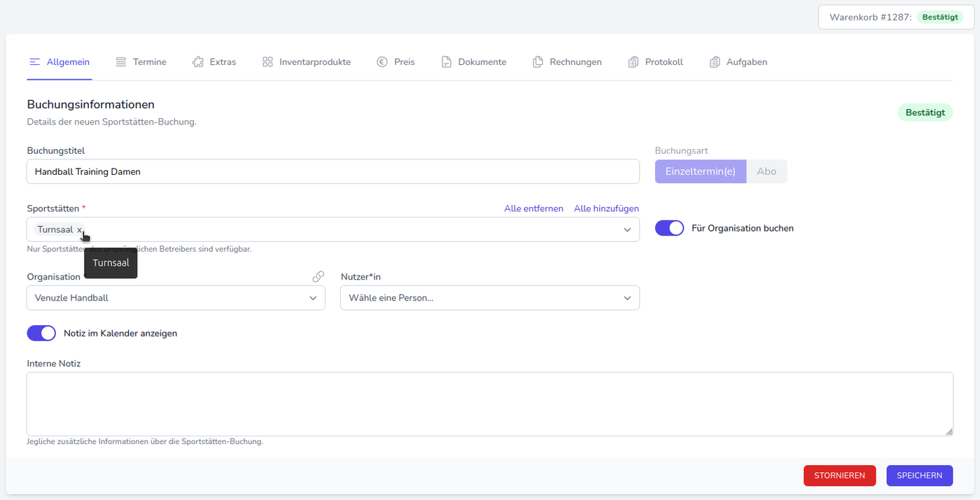Click the euro icon of the Preis tab
This screenshot has height=500, width=980.
point(382,62)
